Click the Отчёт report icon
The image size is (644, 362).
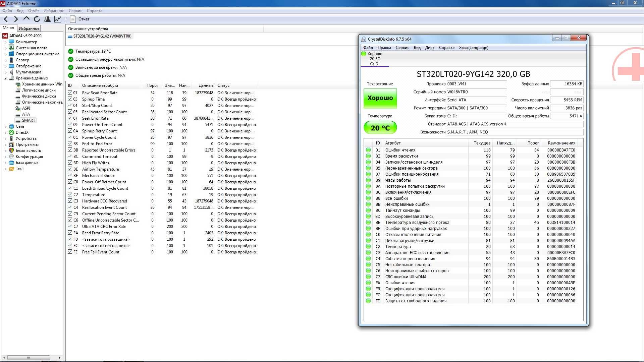tap(73, 19)
